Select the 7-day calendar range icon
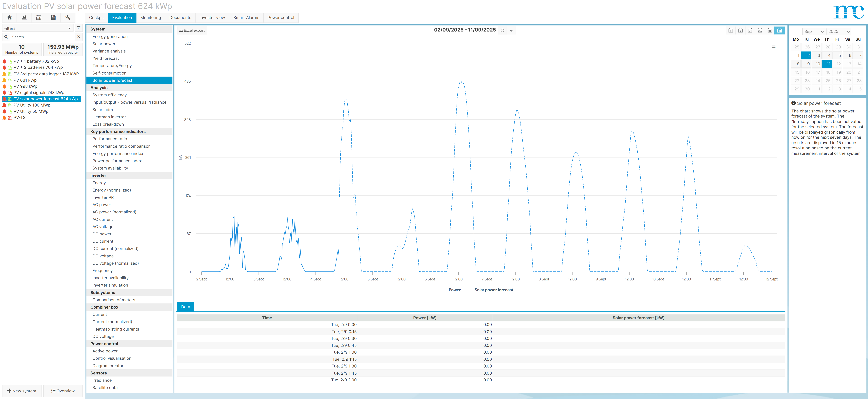The height and width of the screenshot is (399, 868). coord(740,30)
